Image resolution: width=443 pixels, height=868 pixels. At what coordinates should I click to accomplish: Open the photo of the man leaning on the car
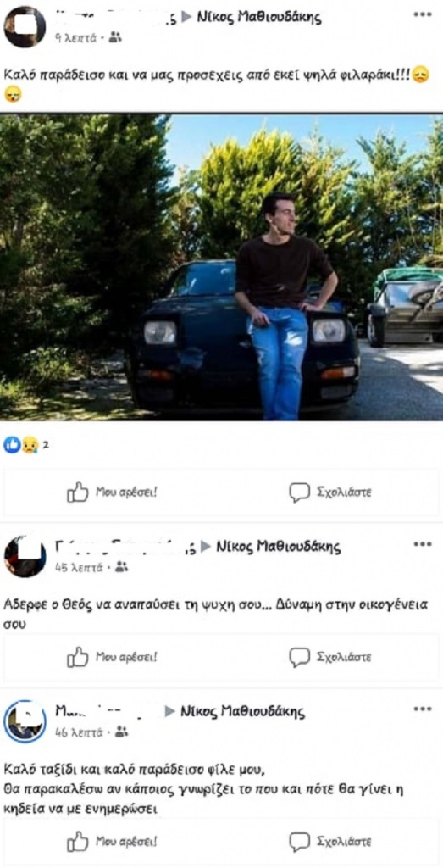pos(221,267)
